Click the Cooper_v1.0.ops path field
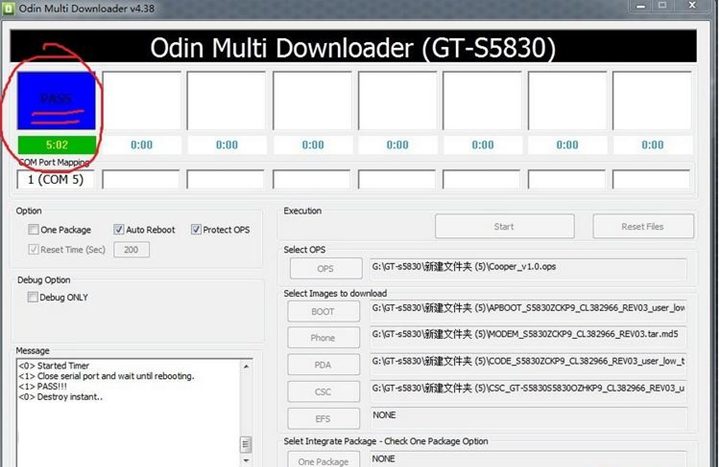 coord(528,268)
